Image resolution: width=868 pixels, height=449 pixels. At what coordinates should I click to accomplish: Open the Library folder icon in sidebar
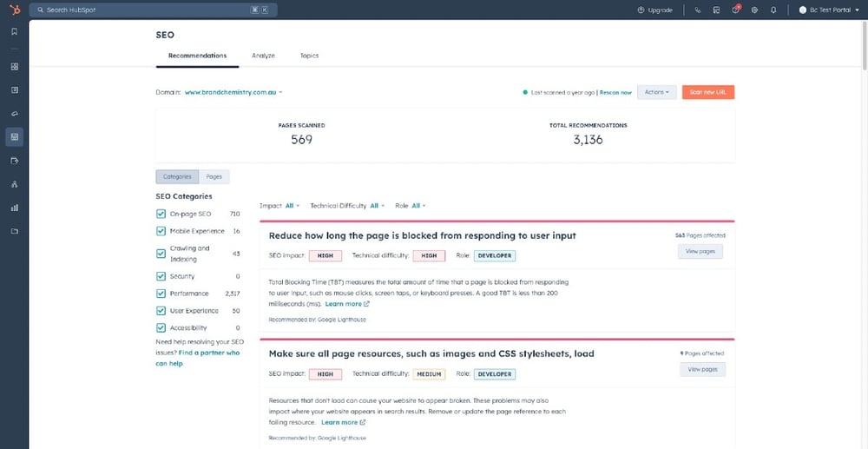[15, 231]
